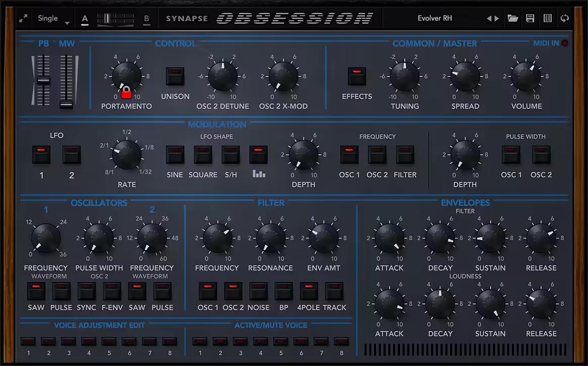Switch to patch slot B
Viewport: 588px width, 366px height.
click(x=146, y=19)
